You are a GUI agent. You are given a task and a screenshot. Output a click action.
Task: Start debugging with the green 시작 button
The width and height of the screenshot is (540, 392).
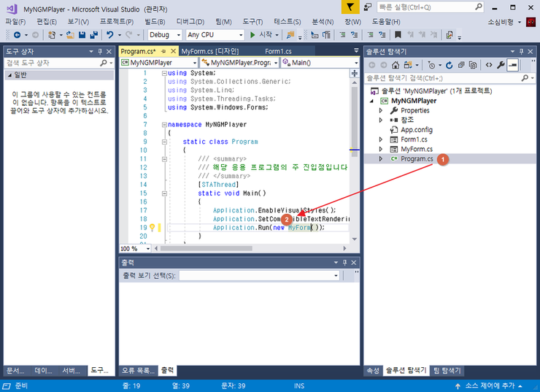(261, 35)
